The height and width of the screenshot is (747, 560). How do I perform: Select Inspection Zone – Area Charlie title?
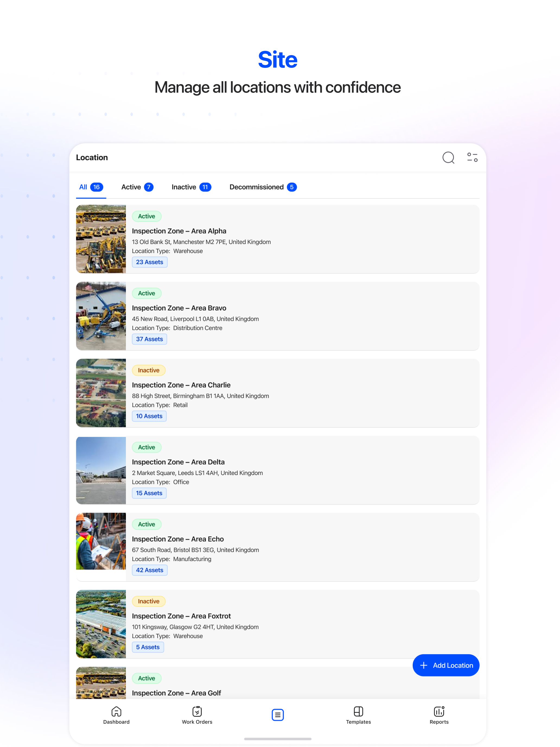coord(181,385)
